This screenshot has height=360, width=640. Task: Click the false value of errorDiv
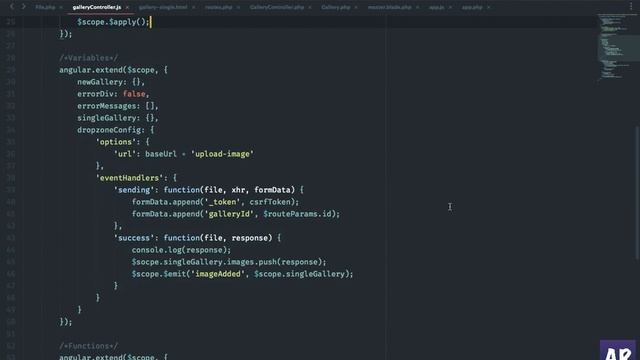click(x=134, y=94)
